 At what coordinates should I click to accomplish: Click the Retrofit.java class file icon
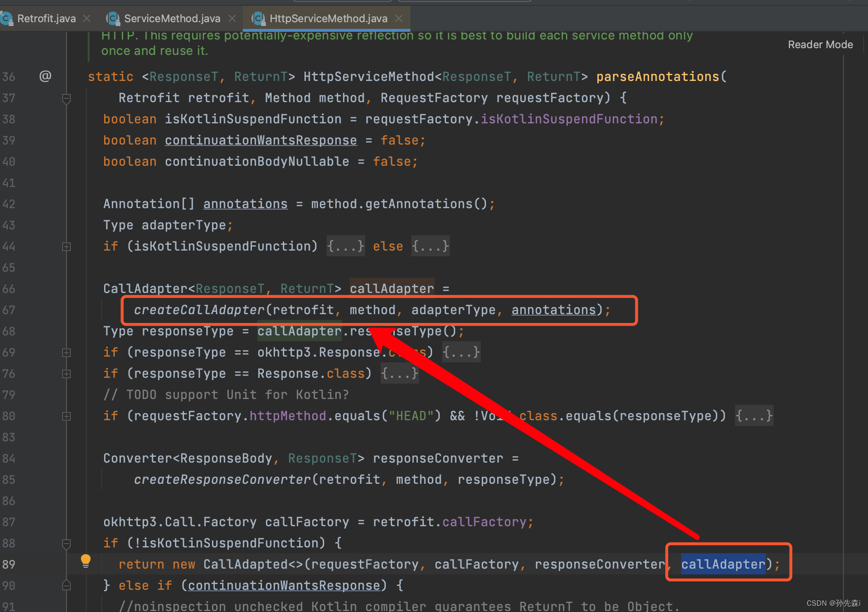pos(7,18)
